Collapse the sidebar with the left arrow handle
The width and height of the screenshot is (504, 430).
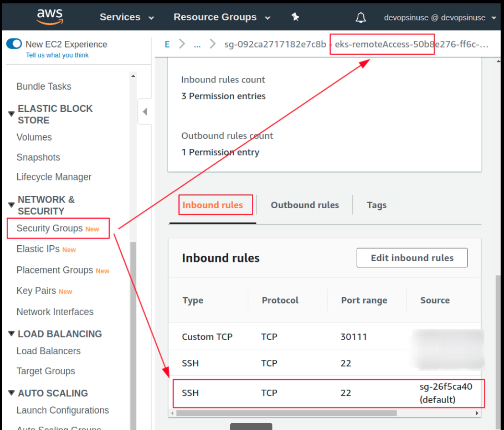pyautogui.click(x=145, y=112)
